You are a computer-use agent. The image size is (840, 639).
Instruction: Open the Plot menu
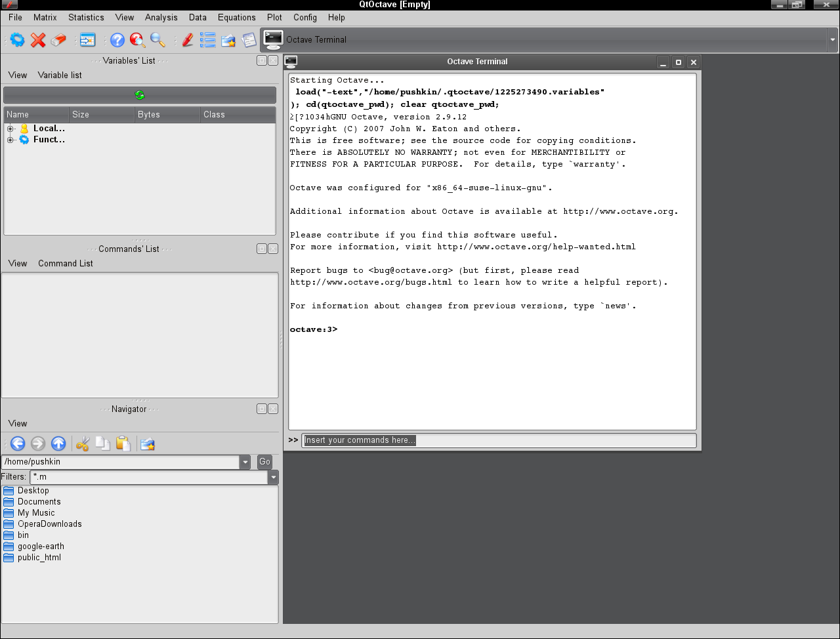275,17
